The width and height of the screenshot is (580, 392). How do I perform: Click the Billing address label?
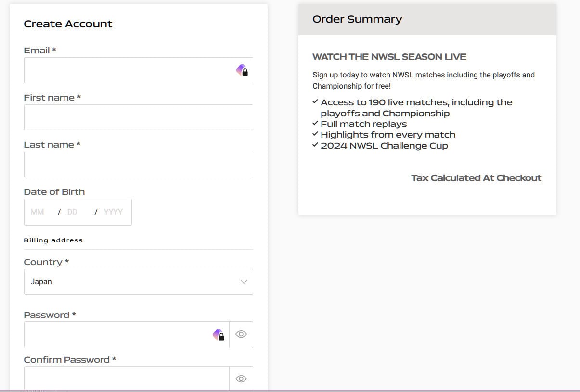(53, 240)
